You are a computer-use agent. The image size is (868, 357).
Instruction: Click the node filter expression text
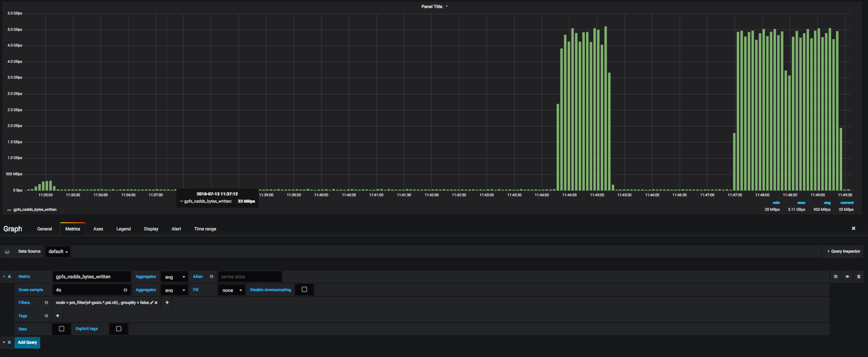(x=102, y=303)
